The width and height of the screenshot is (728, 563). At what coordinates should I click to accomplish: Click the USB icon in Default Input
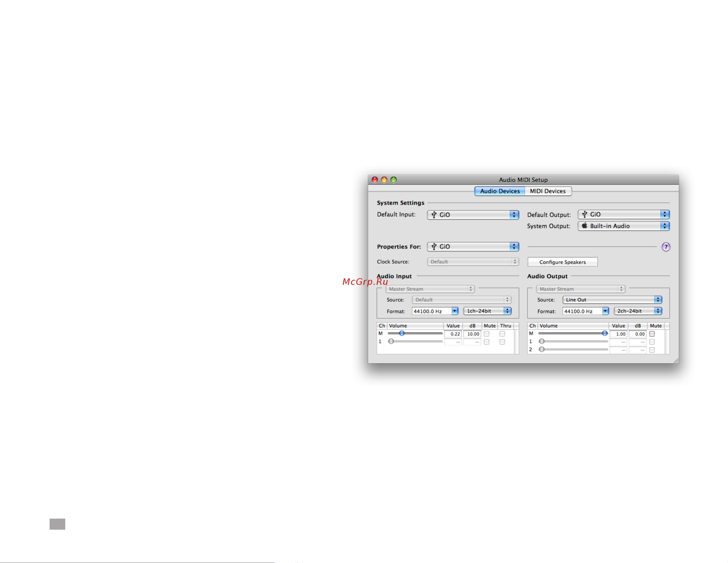(x=434, y=215)
